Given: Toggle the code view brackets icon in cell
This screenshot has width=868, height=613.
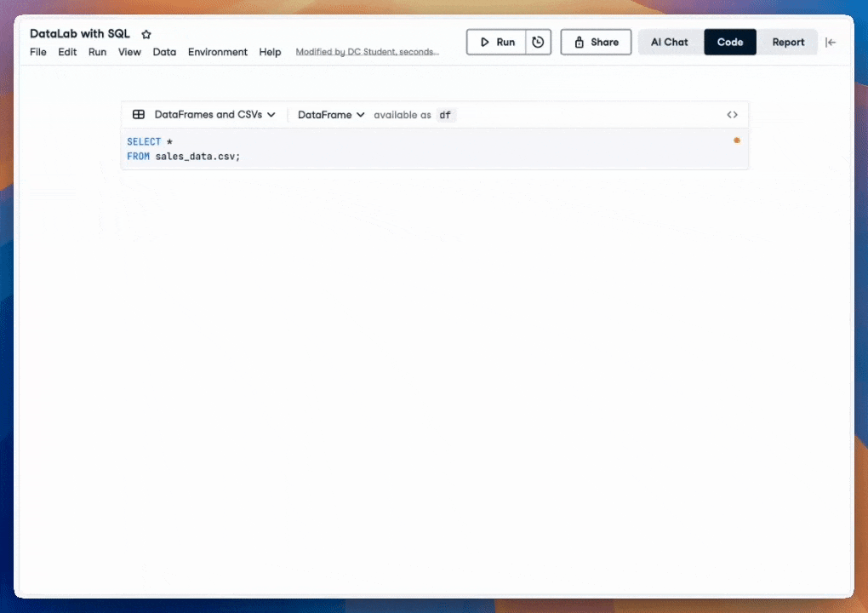Looking at the screenshot, I should pyautogui.click(x=733, y=115).
